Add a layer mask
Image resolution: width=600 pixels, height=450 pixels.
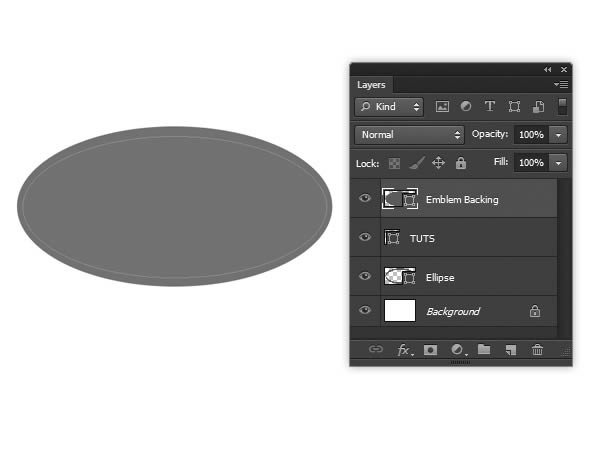point(430,350)
